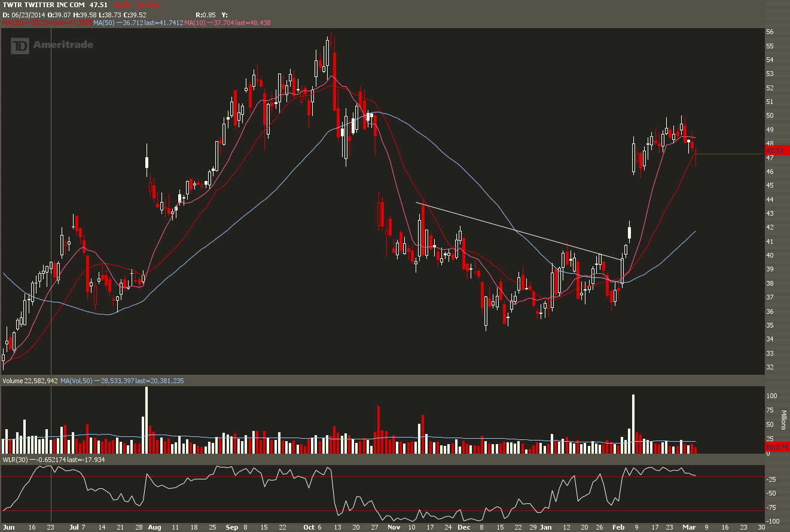Click the Volume 22,582,942 label
790x532 pixels.
pyautogui.click(x=30, y=381)
